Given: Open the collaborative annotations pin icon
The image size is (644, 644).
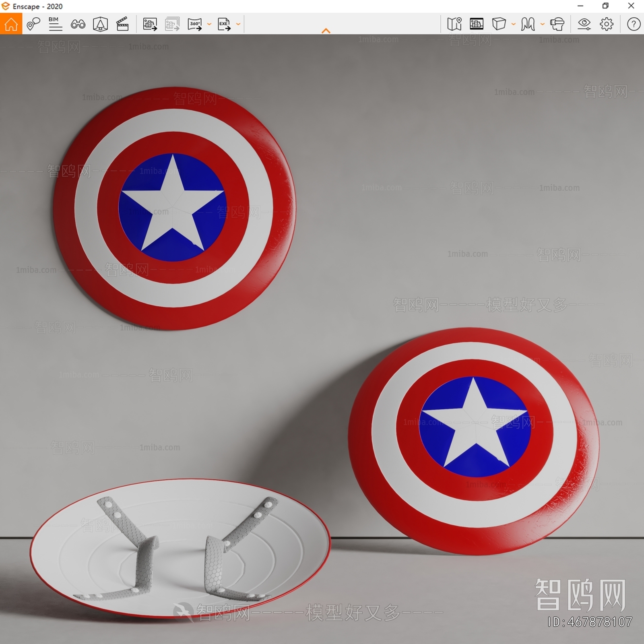Looking at the screenshot, I should [x=33, y=24].
